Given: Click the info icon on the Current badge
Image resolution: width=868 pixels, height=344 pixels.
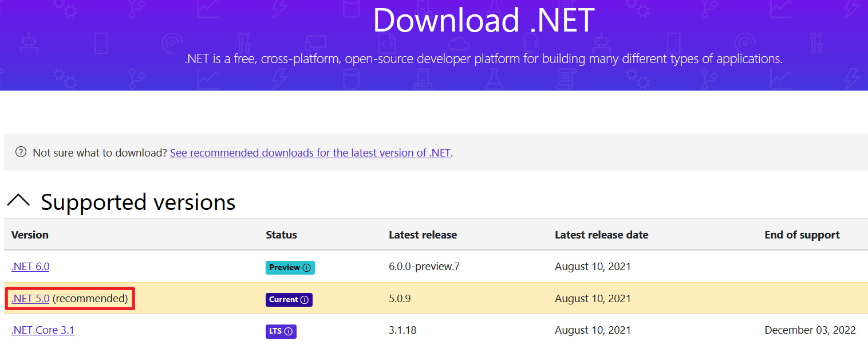Looking at the screenshot, I should (305, 300).
